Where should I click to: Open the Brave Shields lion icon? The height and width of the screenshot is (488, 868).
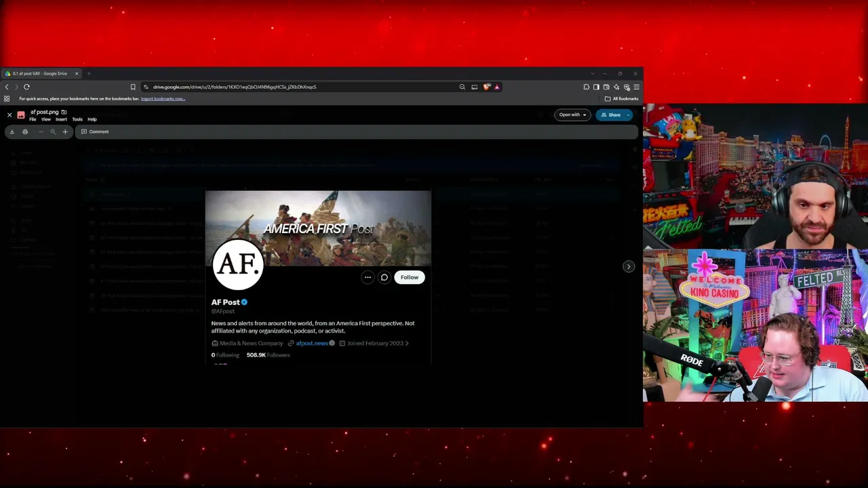[x=486, y=87]
